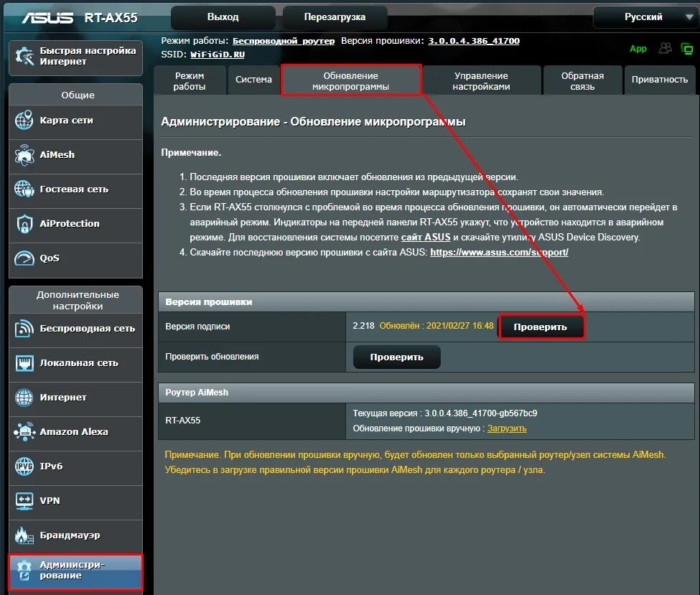700x595 pixels.
Task: Select Amazon Alexa menu label
Action: coord(74,431)
